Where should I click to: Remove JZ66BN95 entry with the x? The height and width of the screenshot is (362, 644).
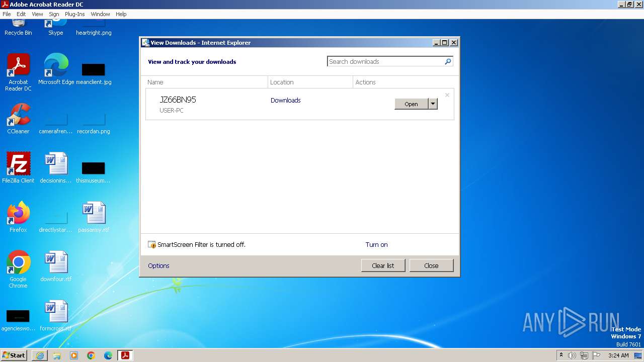(x=447, y=95)
